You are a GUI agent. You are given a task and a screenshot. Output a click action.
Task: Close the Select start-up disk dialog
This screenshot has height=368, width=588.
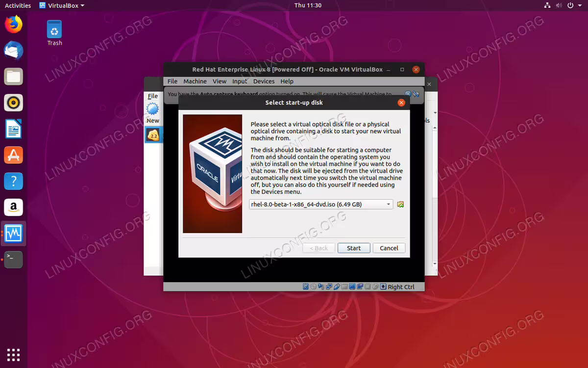click(401, 103)
